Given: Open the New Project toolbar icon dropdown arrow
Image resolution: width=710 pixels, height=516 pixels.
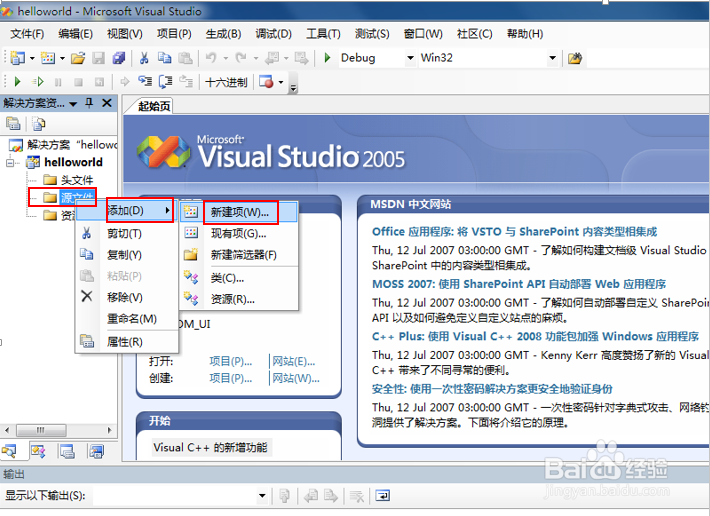Looking at the screenshot, I should 32,58.
